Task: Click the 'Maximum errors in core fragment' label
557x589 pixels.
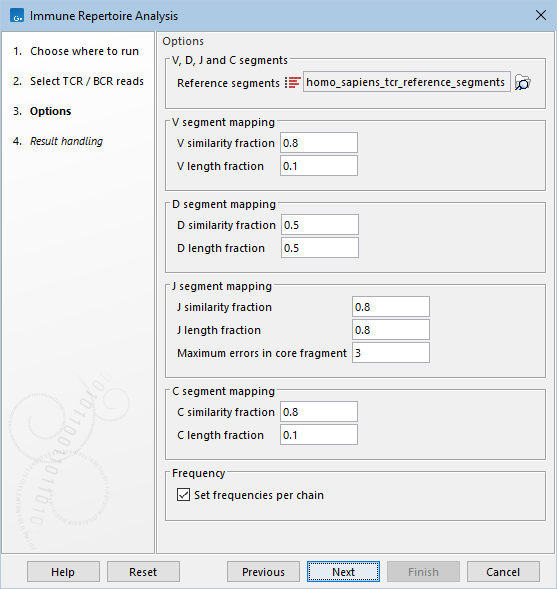Action: click(x=262, y=353)
